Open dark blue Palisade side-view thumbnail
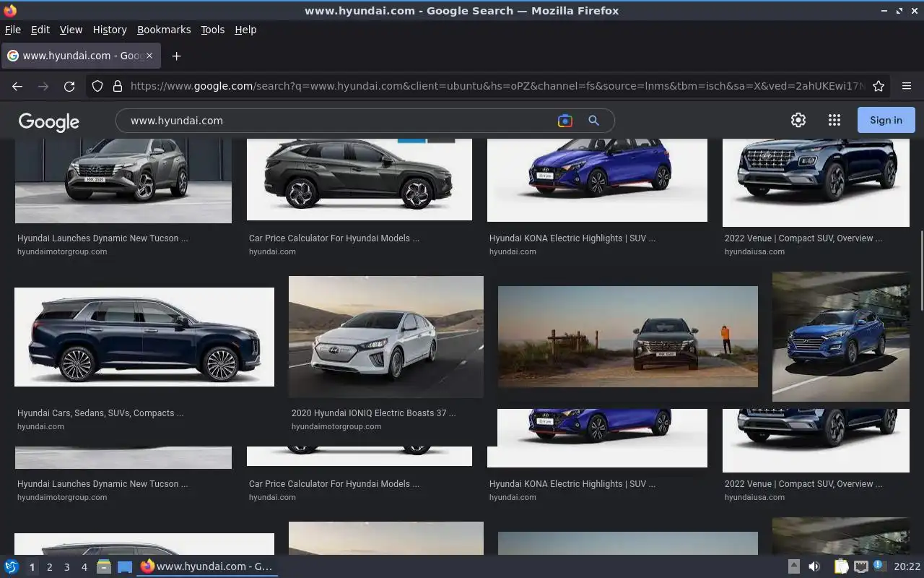This screenshot has height=578, width=924. click(144, 337)
